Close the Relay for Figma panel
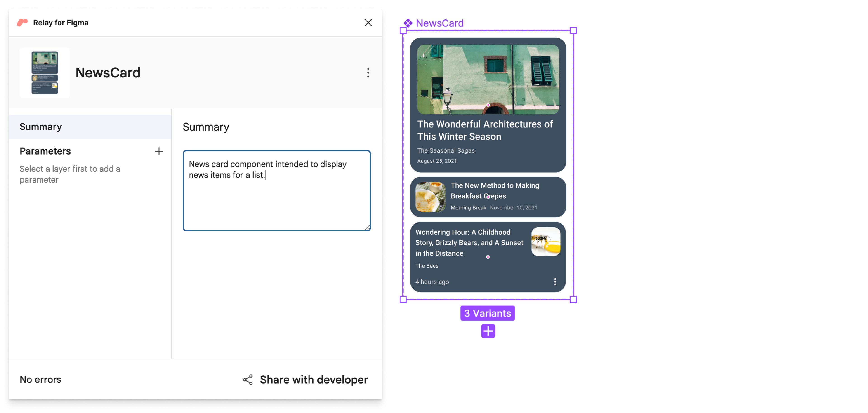Image resolution: width=868 pixels, height=413 pixels. [368, 23]
